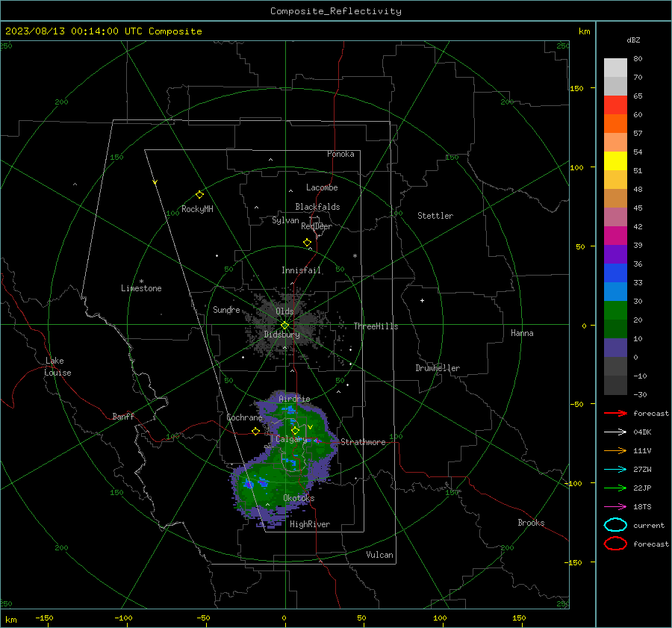Image resolution: width=672 pixels, height=628 pixels.
Task: Click the Limestone label
Action: coord(141,288)
